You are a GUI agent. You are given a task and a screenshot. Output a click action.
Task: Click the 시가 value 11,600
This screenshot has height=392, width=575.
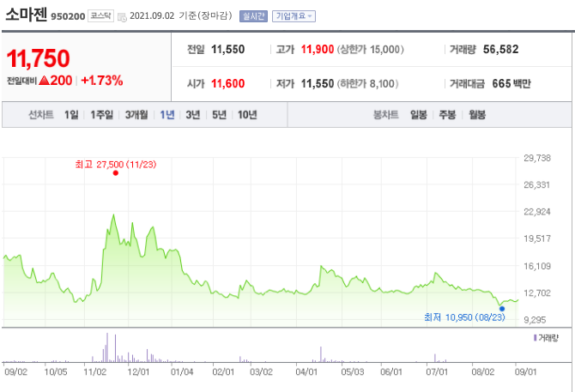click(227, 84)
